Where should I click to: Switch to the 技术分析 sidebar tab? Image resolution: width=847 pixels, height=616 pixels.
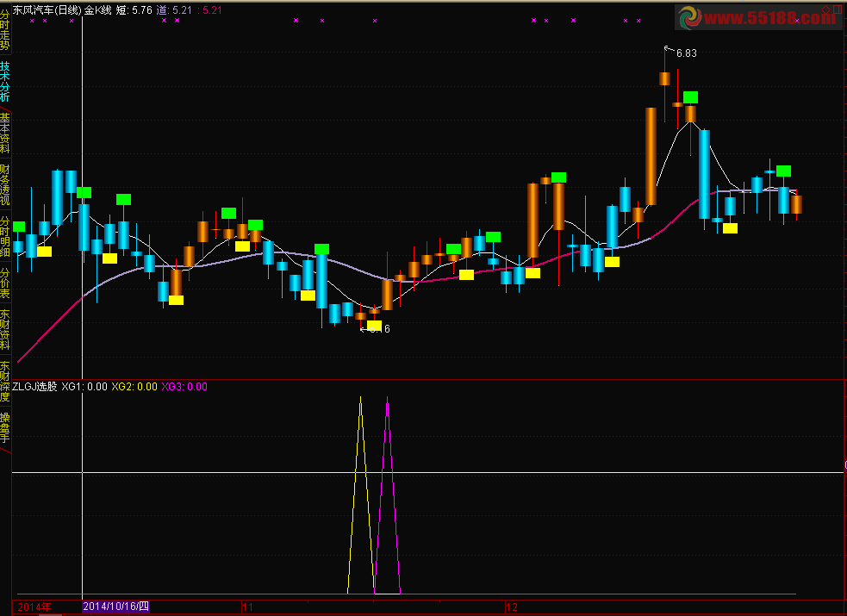point(5,82)
